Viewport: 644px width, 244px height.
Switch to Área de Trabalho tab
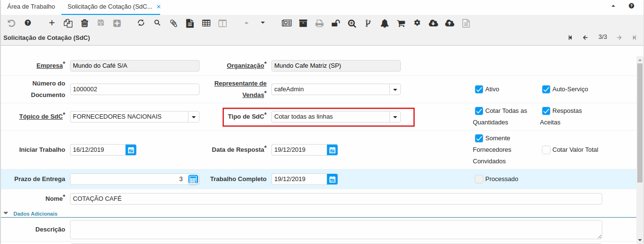31,7
